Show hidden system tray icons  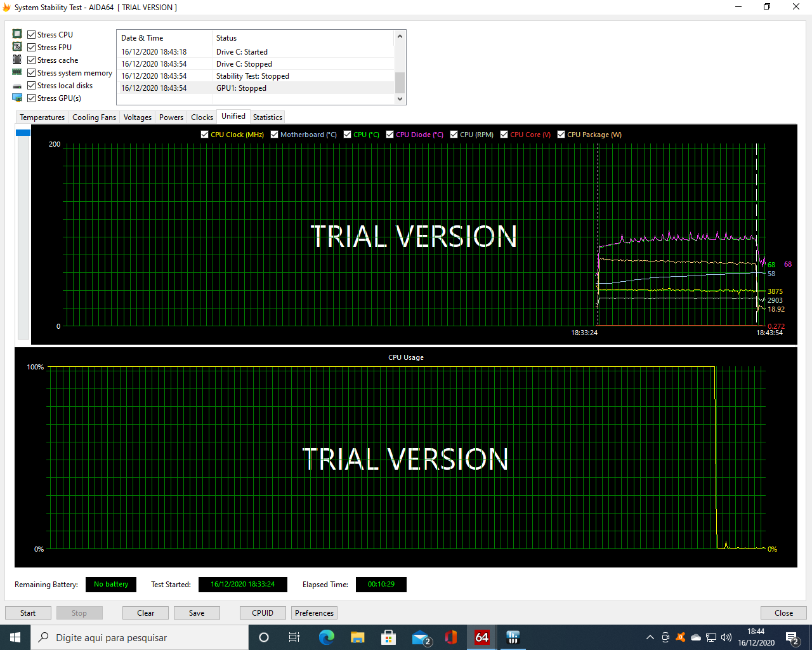650,637
